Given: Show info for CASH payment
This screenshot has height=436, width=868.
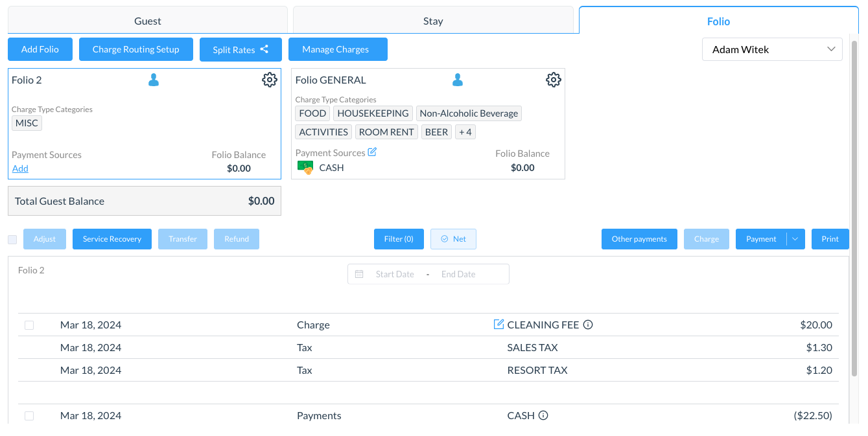Looking at the screenshot, I should pyautogui.click(x=543, y=415).
